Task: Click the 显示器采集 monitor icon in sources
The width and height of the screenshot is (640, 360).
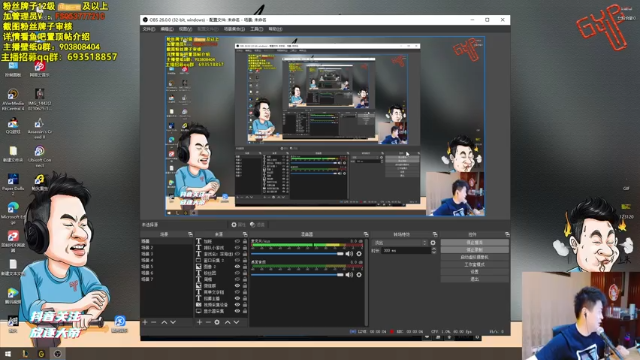Action: [199, 311]
